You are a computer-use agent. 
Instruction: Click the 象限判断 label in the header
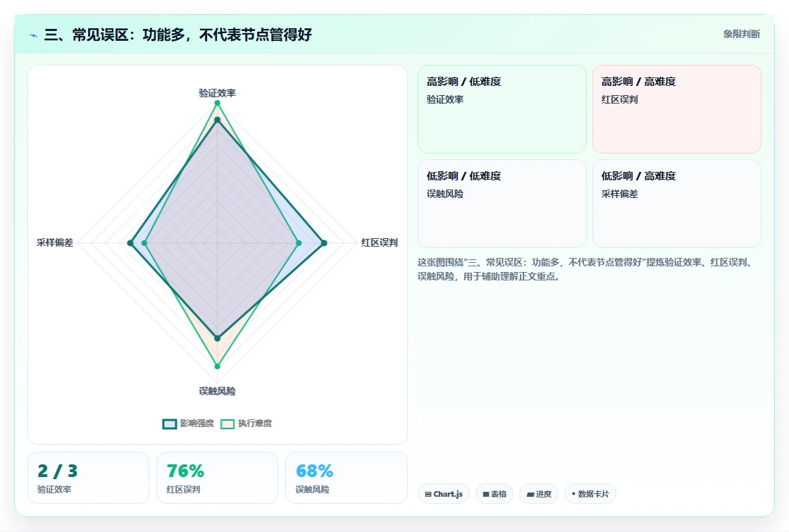tap(742, 35)
